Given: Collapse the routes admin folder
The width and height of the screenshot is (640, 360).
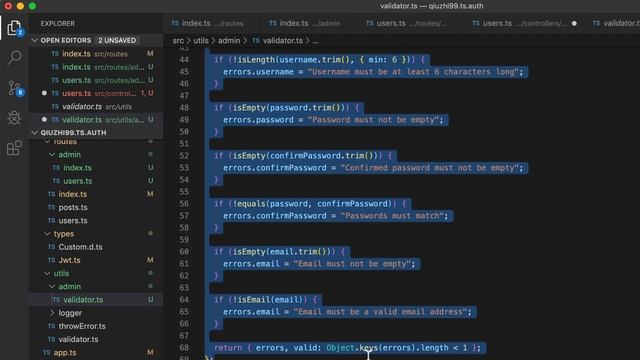Looking at the screenshot, I should pos(52,155).
